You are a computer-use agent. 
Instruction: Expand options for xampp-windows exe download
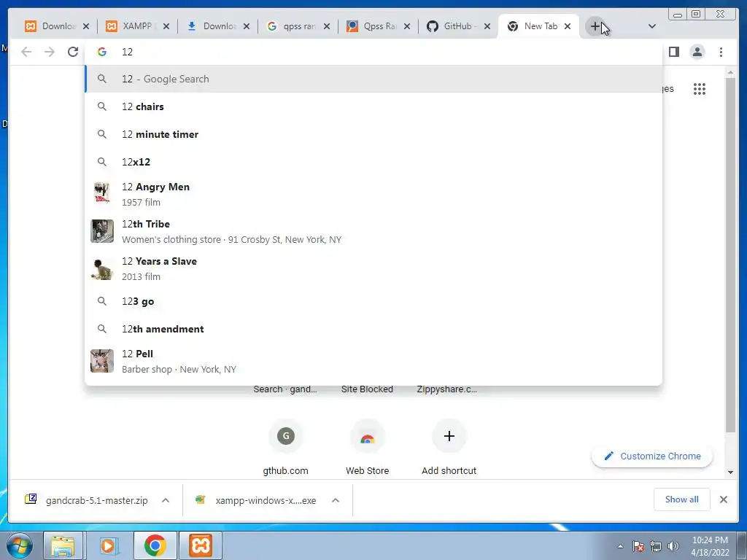pyautogui.click(x=336, y=500)
